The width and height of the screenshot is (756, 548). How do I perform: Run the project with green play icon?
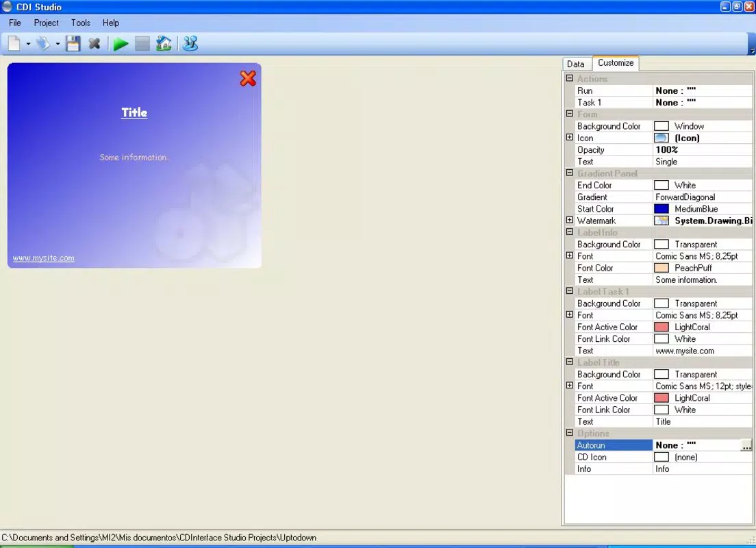point(121,44)
